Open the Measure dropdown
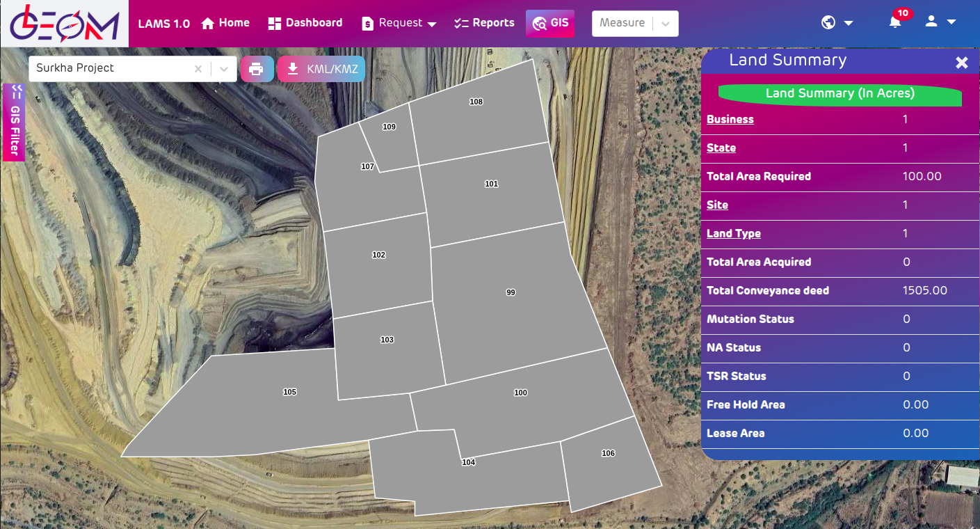The width and height of the screenshot is (980, 529). [635, 23]
